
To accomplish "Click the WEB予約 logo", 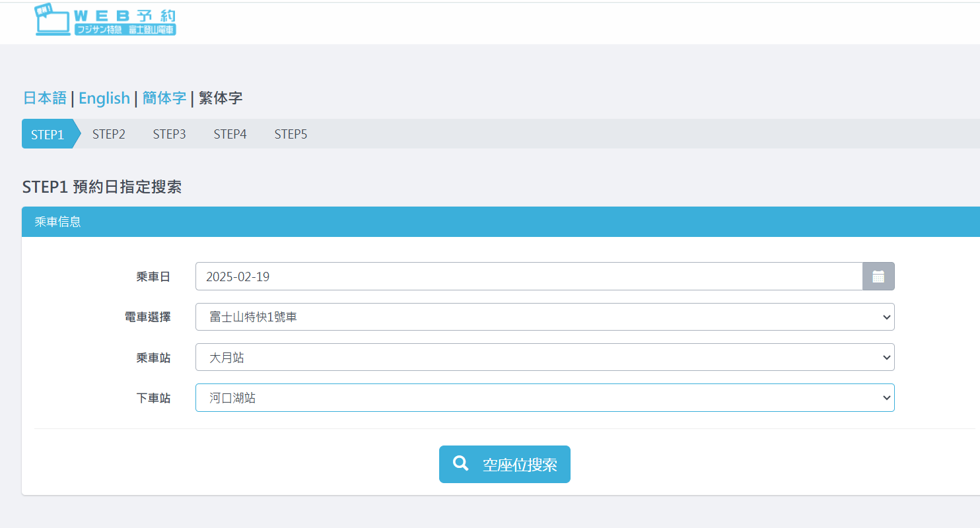I will [x=106, y=21].
